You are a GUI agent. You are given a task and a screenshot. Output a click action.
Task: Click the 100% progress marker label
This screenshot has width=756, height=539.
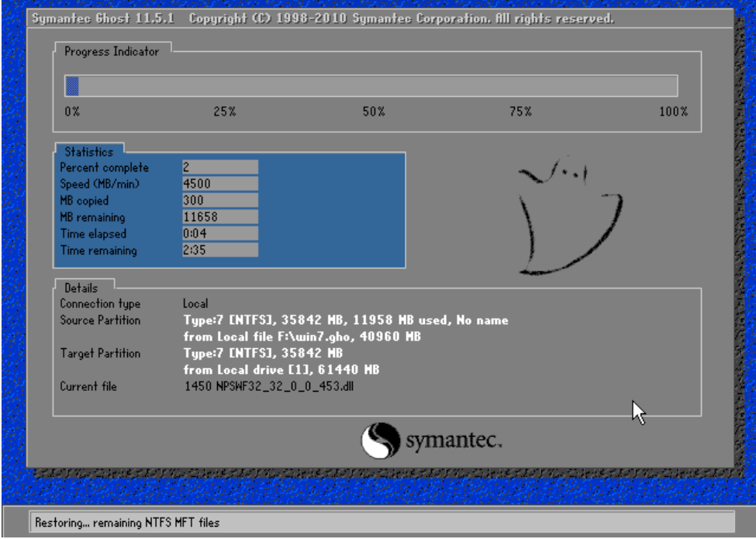[x=673, y=112]
